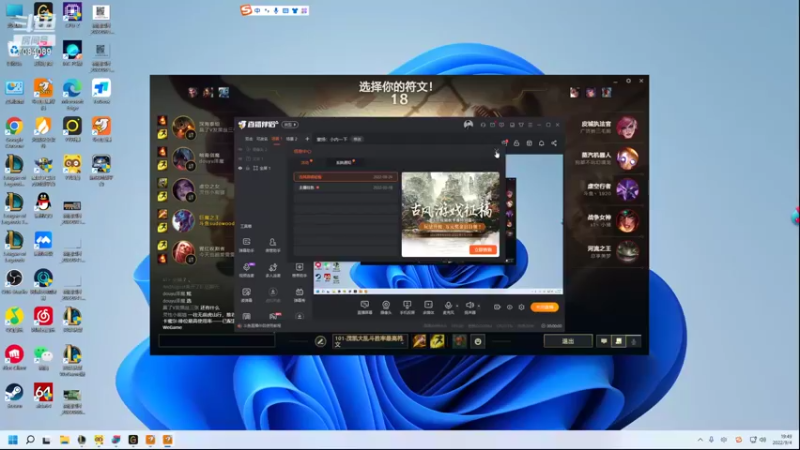This screenshot has width=800, height=450.
Task: Select the Scene 1 tab in streaming app
Action: (x=277, y=139)
